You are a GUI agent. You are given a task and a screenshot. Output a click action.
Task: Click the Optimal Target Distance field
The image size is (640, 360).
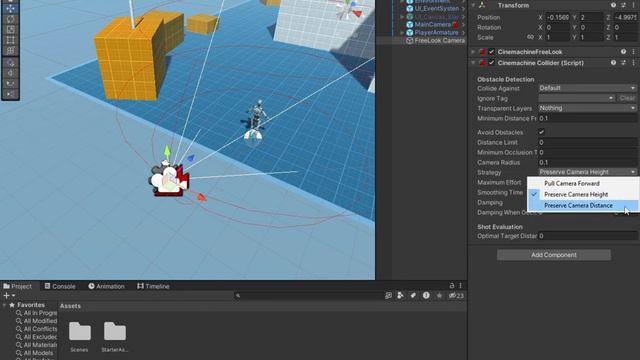point(588,236)
